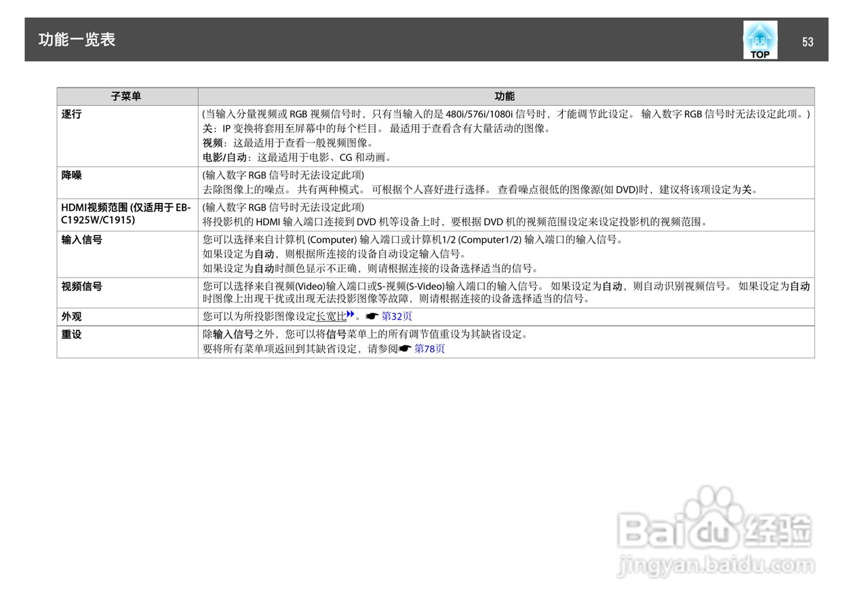Viewport: 868px width, 614px height.
Task: Click the TOP home icon
Action: coord(760,40)
